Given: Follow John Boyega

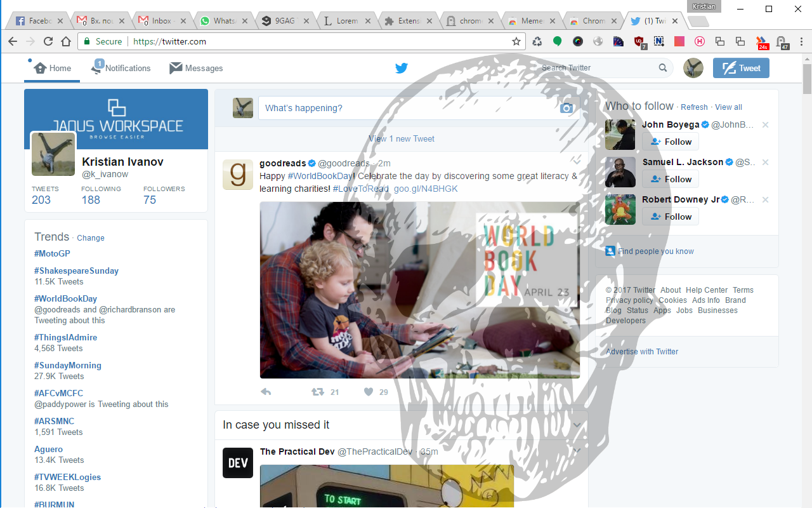Looking at the screenshot, I should (671, 141).
